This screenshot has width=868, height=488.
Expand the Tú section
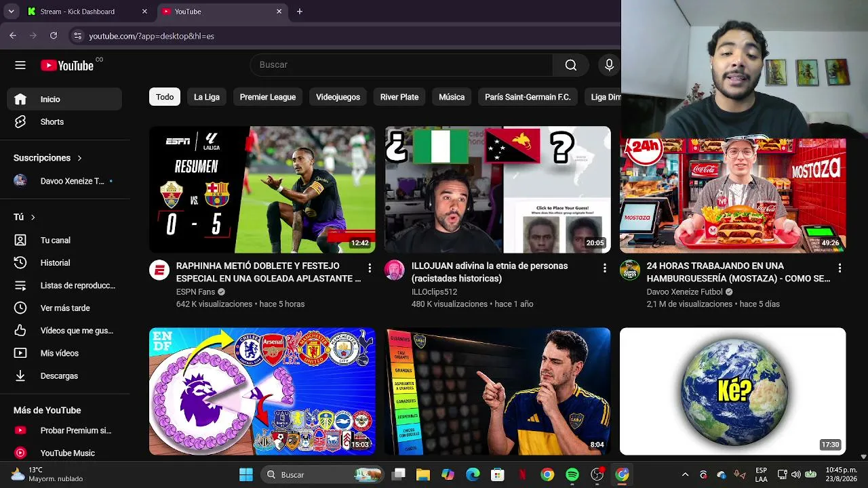coord(24,217)
